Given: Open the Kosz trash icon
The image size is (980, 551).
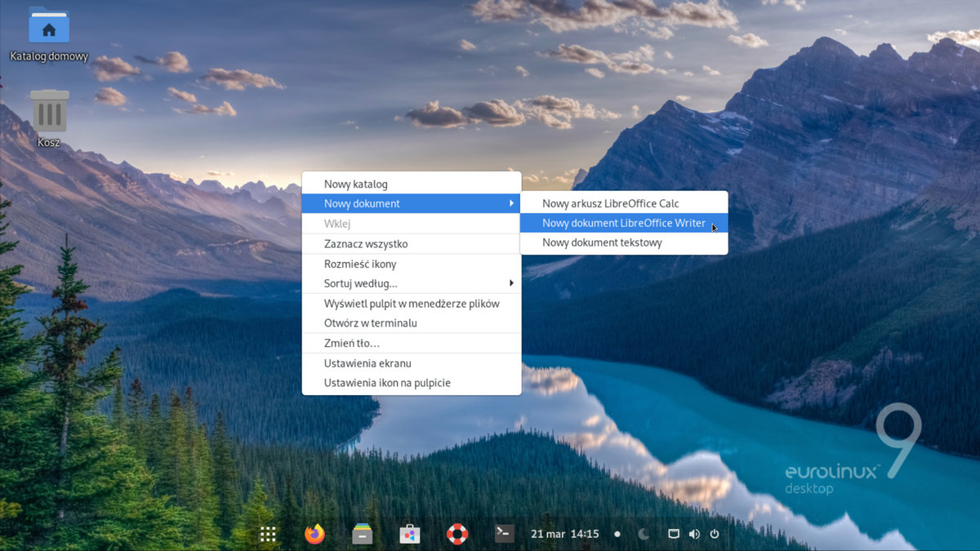Looking at the screenshot, I should click(47, 110).
